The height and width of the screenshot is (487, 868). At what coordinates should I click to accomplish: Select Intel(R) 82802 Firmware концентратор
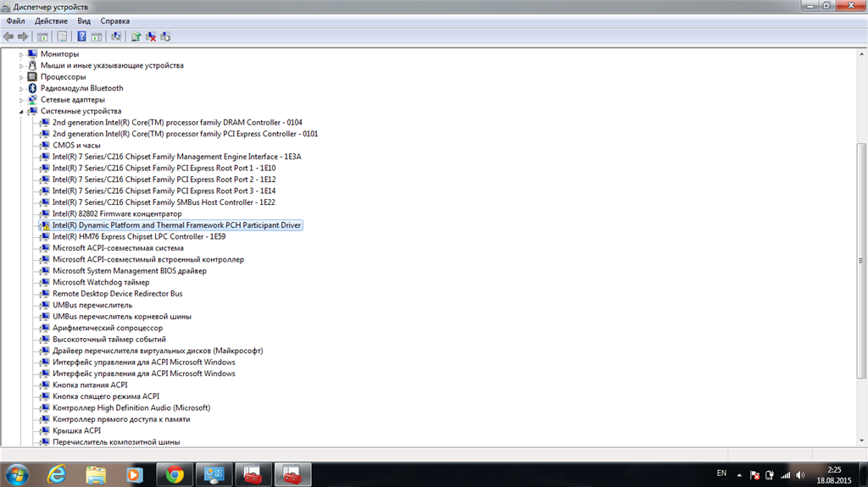pos(117,213)
